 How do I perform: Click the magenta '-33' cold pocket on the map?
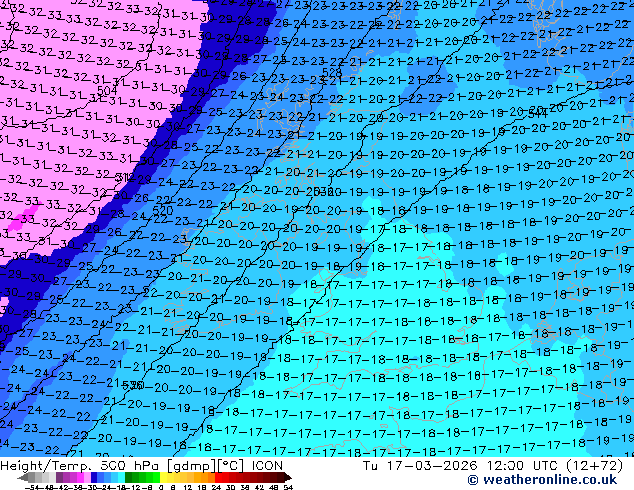click(25, 219)
